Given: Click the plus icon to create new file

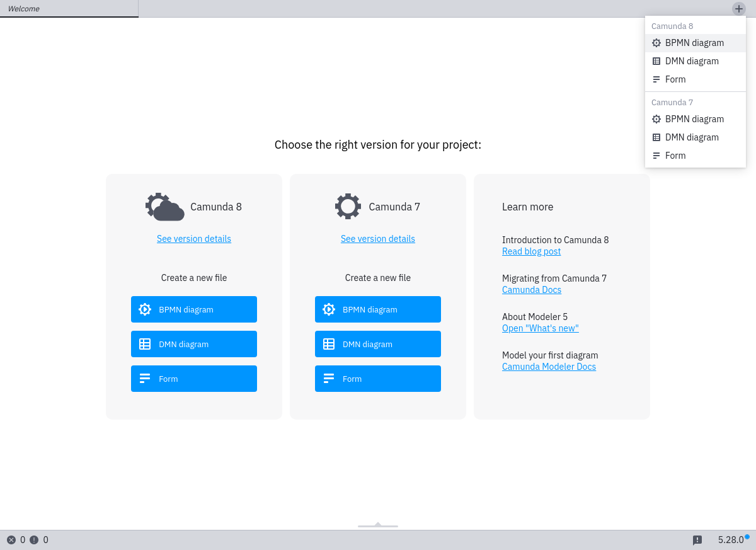Looking at the screenshot, I should (x=739, y=9).
